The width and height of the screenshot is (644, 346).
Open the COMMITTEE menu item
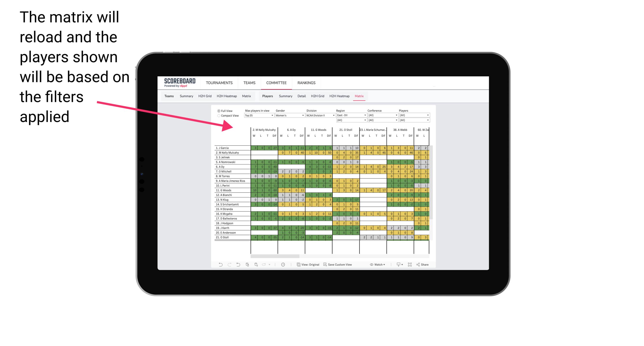[276, 82]
